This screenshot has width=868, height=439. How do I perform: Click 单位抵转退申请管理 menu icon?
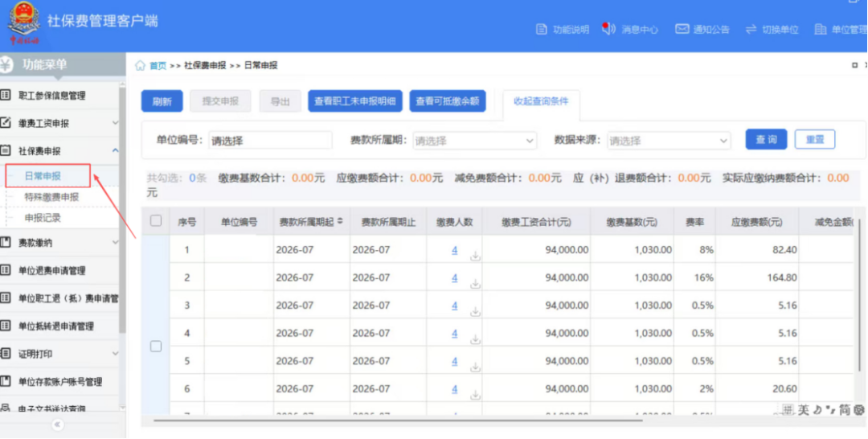pos(6,326)
